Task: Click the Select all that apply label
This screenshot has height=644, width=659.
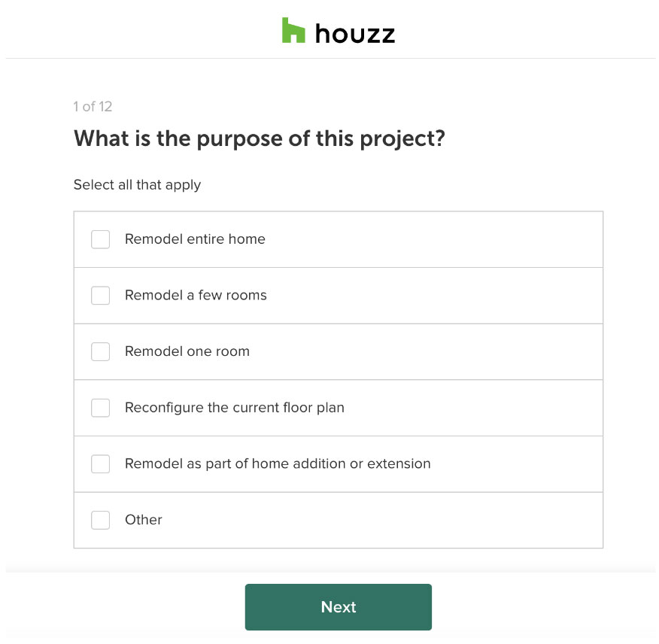Action: click(x=137, y=184)
